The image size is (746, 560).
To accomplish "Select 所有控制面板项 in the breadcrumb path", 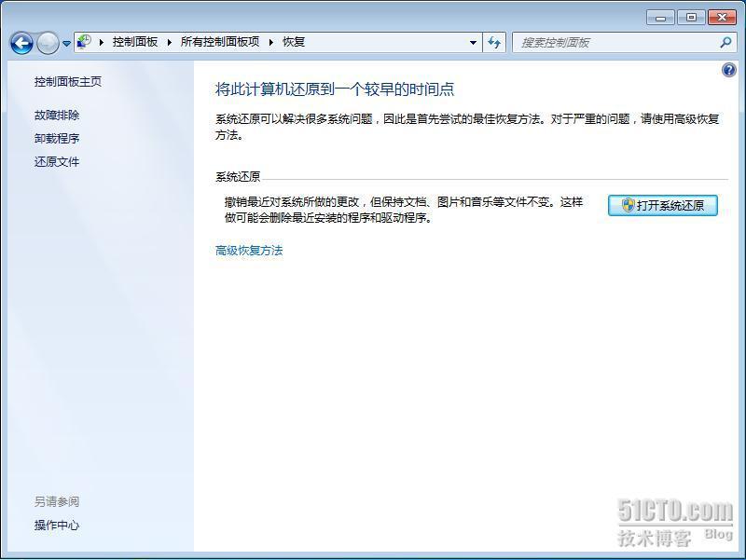I will (220, 42).
